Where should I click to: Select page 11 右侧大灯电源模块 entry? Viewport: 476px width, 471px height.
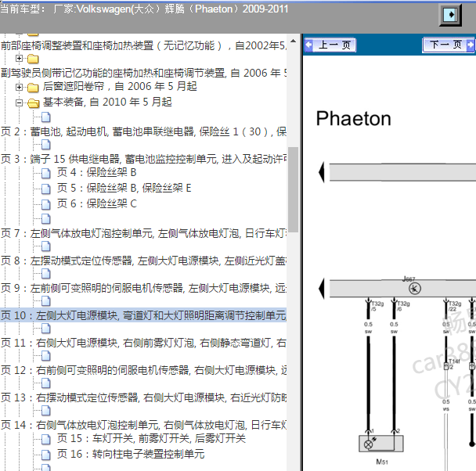pyautogui.click(x=143, y=343)
